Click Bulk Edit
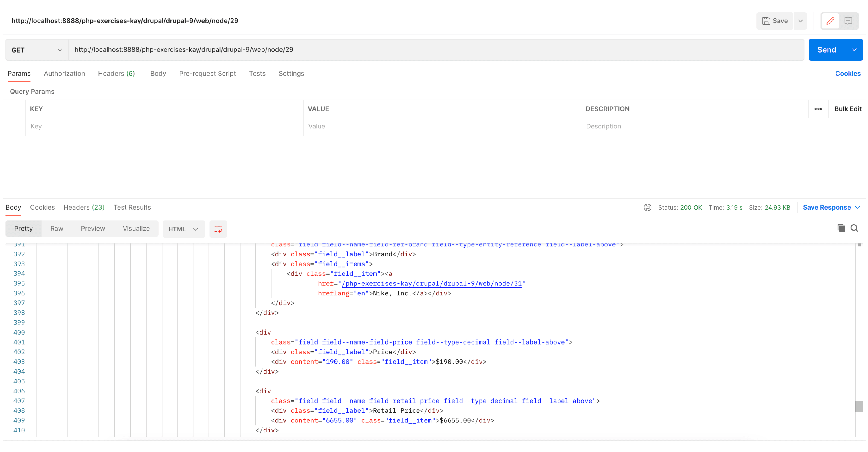Screen dimensions: 868x452 (848, 109)
